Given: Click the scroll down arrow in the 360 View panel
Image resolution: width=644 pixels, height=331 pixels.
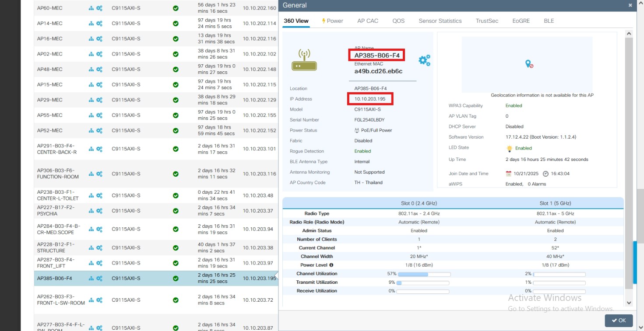Looking at the screenshot, I should click(629, 303).
